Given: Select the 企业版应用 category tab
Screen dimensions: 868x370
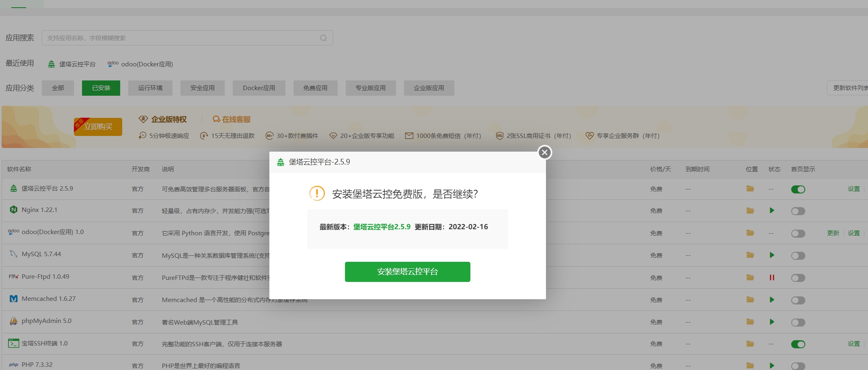Looking at the screenshot, I should tap(429, 88).
